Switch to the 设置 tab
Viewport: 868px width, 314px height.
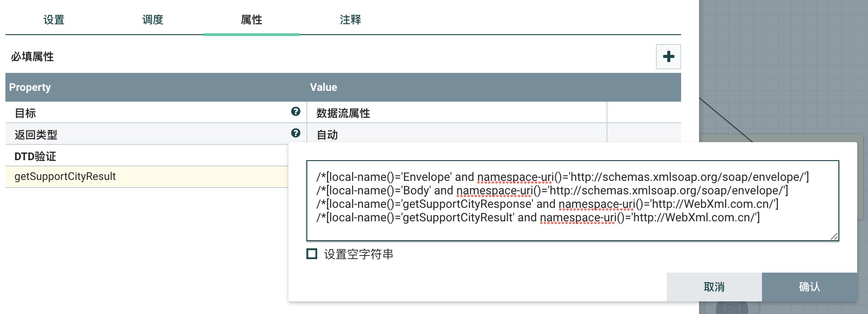[x=54, y=20]
